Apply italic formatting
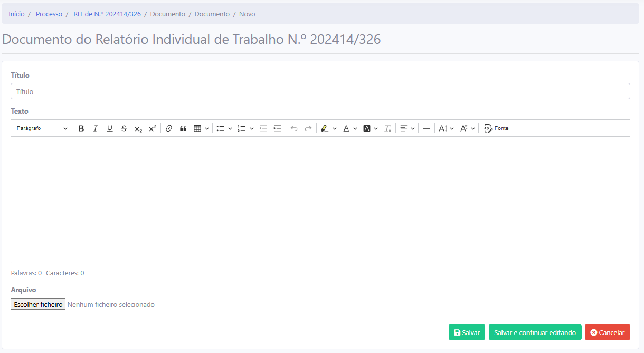 pyautogui.click(x=96, y=128)
